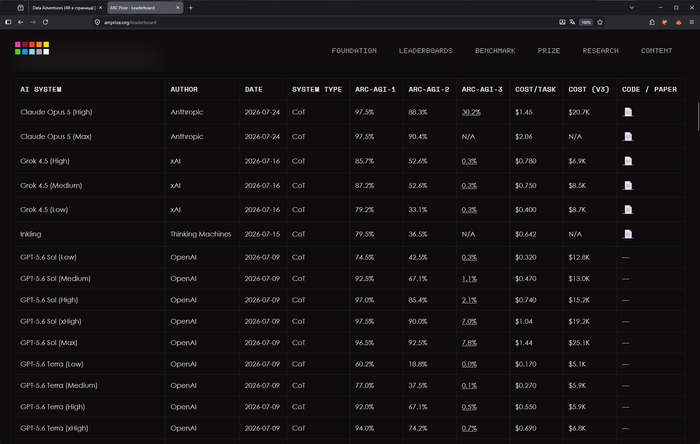Open the 0.0% ARC-AGI-3 link for GPT-5.6 Terra (Low)
The height and width of the screenshot is (444, 700).
coord(469,364)
